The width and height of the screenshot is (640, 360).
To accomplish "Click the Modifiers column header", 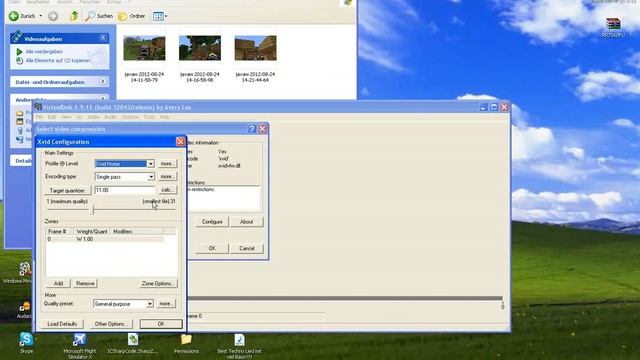I will [136, 231].
